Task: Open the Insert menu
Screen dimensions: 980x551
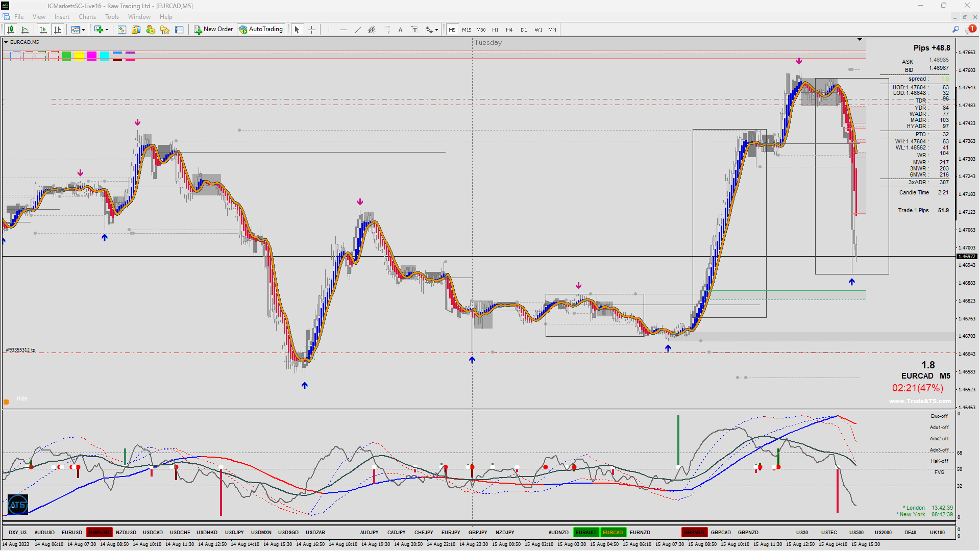Action: pyautogui.click(x=62, y=17)
